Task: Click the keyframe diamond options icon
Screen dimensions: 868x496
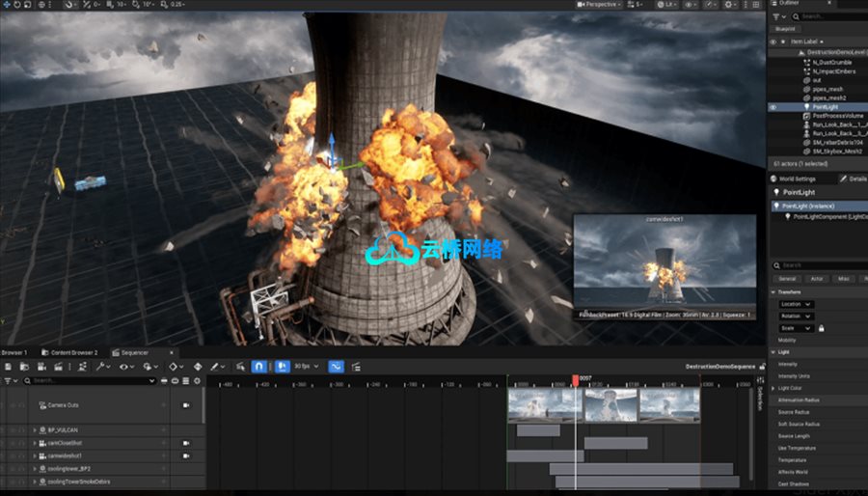Action: pos(175,367)
